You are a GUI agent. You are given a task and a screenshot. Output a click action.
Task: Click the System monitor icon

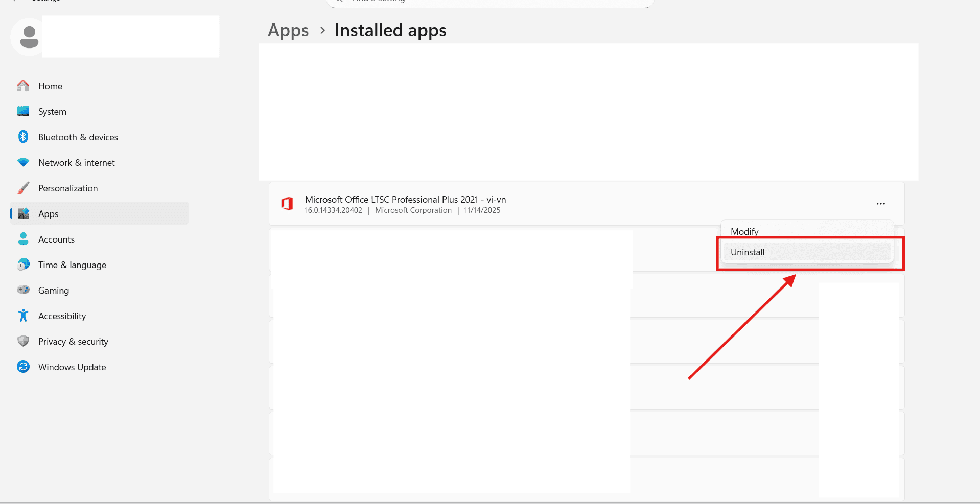click(x=23, y=111)
